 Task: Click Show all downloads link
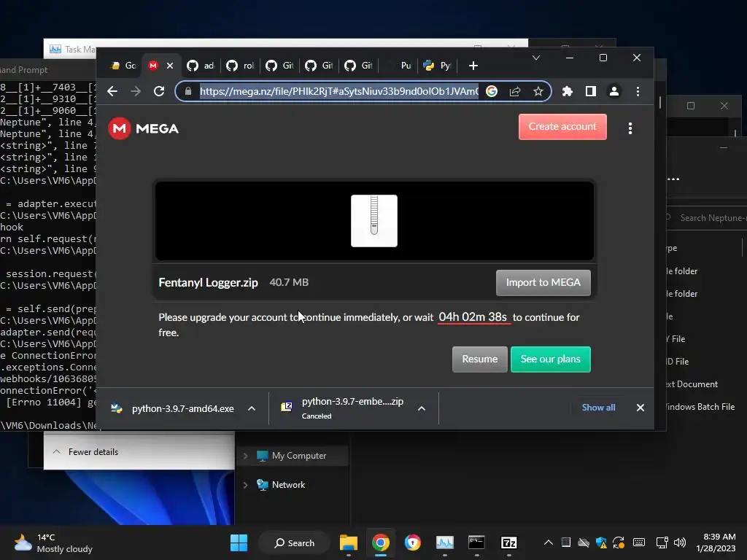point(598,408)
